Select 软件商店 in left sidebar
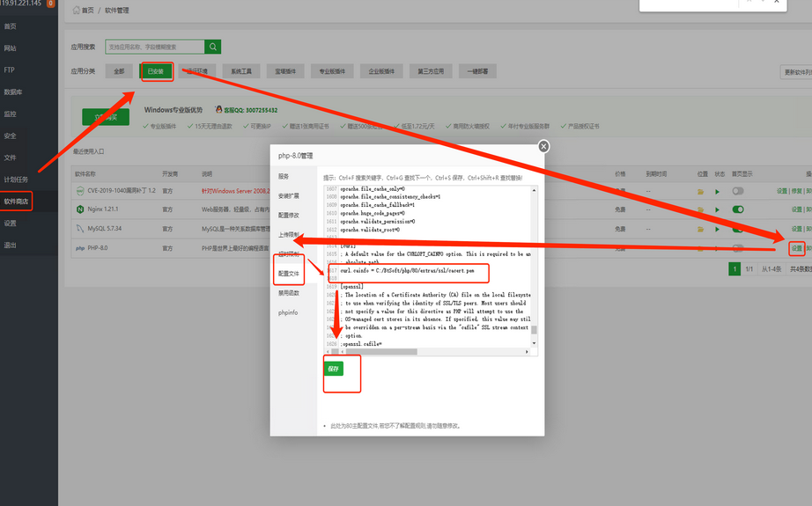 point(16,202)
